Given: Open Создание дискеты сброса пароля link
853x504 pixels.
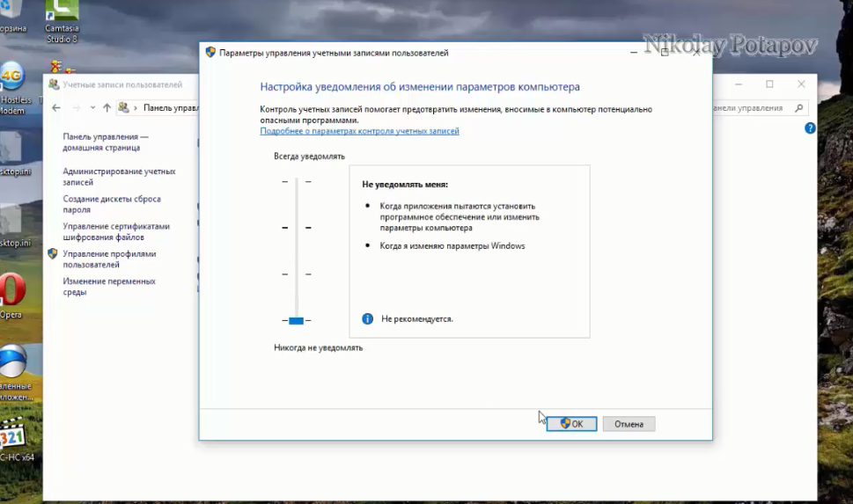Looking at the screenshot, I should click(112, 204).
